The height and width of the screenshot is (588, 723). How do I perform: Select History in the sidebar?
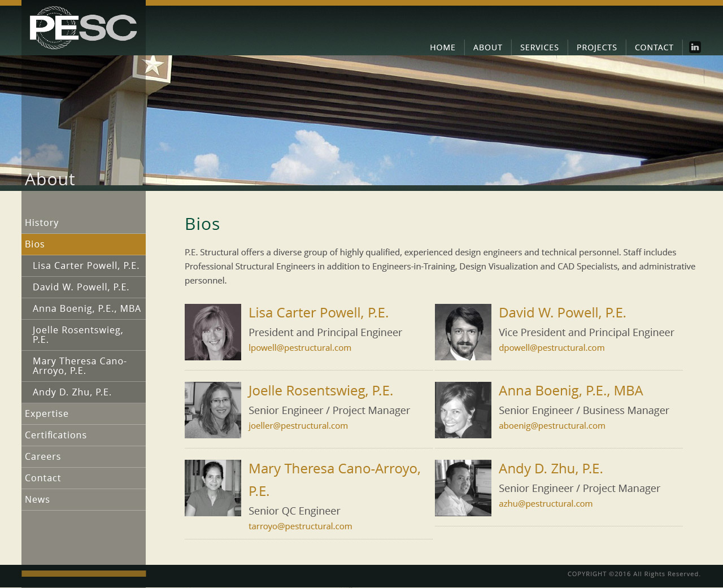point(84,223)
